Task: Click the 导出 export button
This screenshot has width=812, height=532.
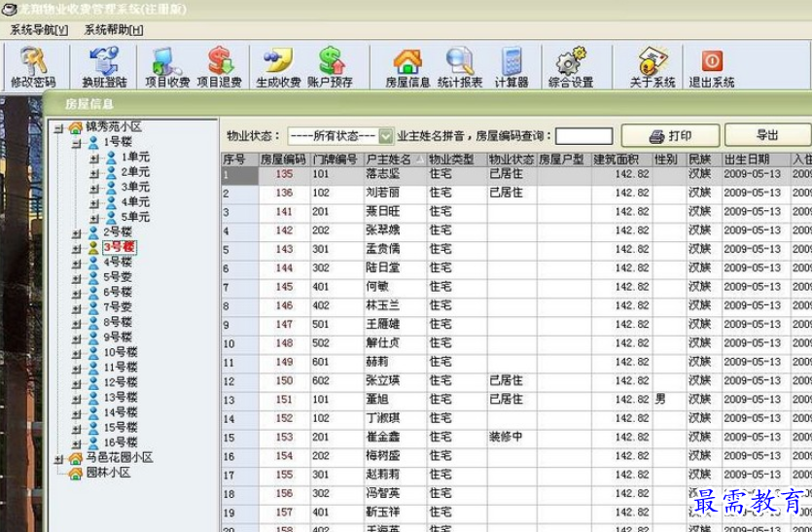Action: pos(767,135)
